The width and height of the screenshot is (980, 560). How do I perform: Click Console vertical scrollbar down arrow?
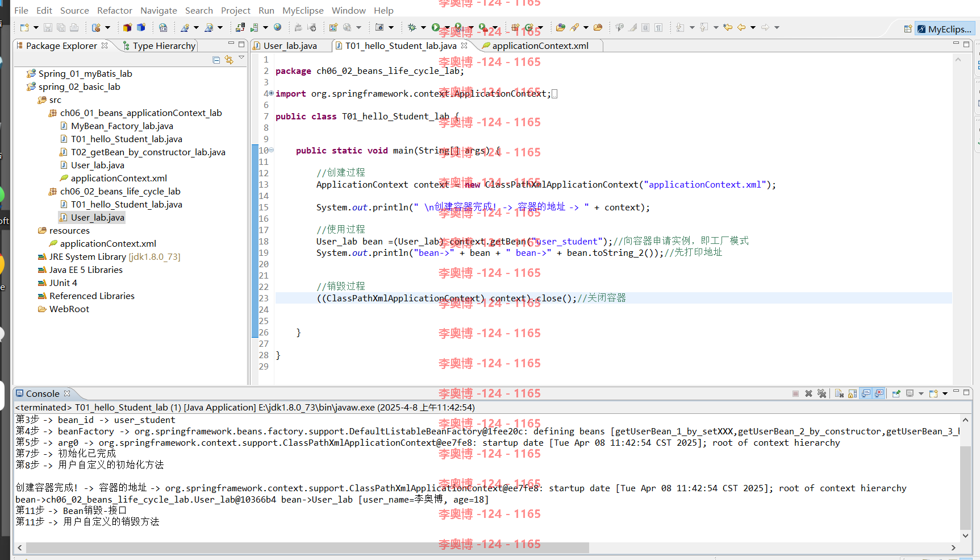965,536
